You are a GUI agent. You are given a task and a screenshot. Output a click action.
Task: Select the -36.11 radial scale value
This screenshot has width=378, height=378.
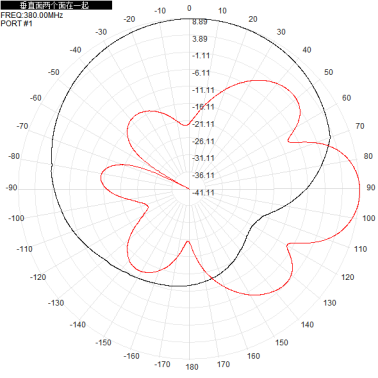click(x=203, y=175)
